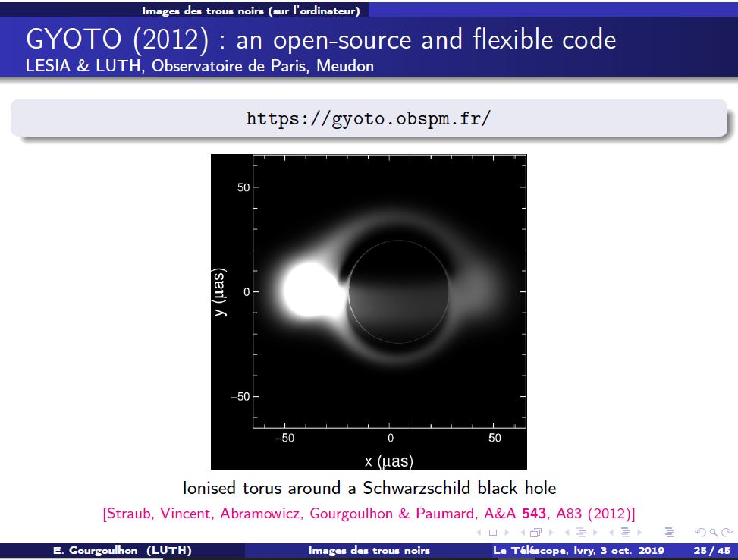Follow the Straub et al. A&A 543 citation link

(x=369, y=513)
